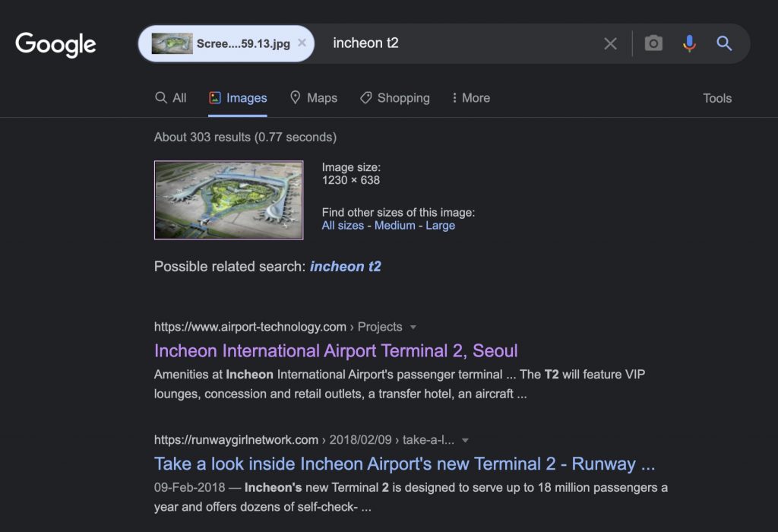Click the 09-Feb-2018 date in snippet
Screen dimensions: 778x532
pos(189,487)
